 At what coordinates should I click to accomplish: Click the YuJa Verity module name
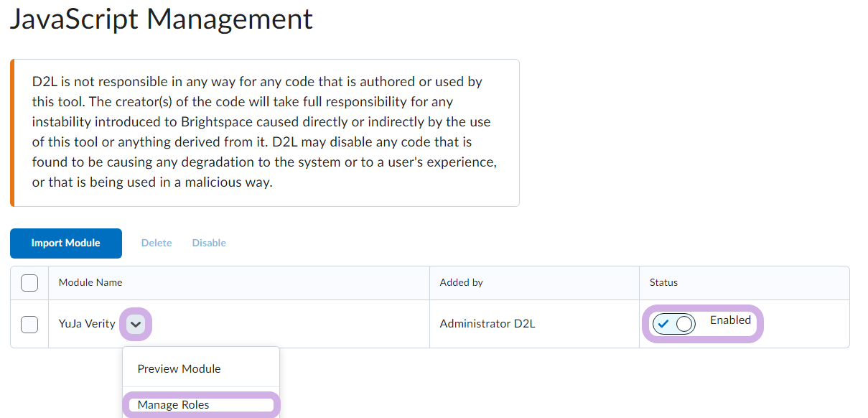pyautogui.click(x=87, y=324)
